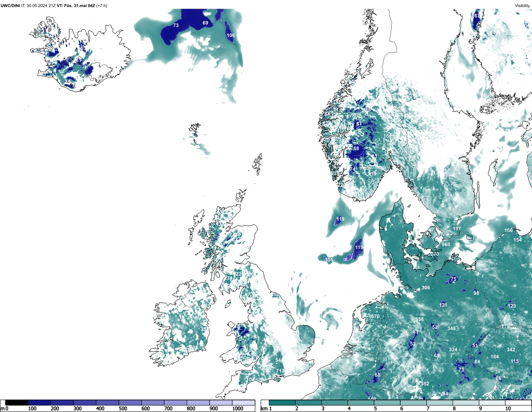Image resolution: width=532 pixels, height=412 pixels.
Task: Click the '84' visibility value on the map
Action: [477, 362]
